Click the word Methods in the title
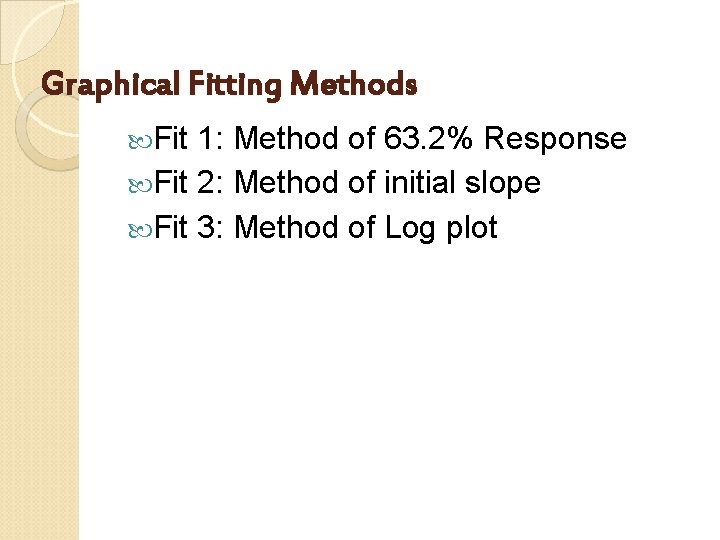Screen dimensions: 720x540 coord(352,85)
